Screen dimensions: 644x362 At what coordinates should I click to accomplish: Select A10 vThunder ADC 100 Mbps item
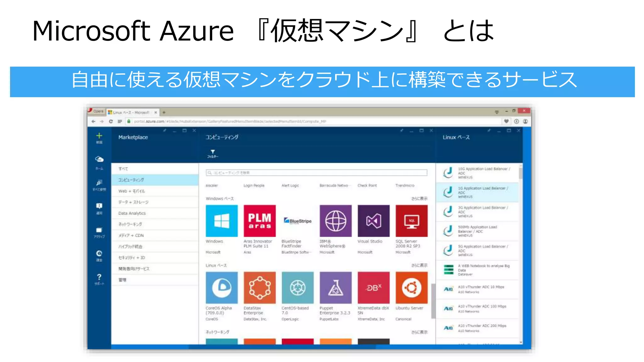(477, 309)
